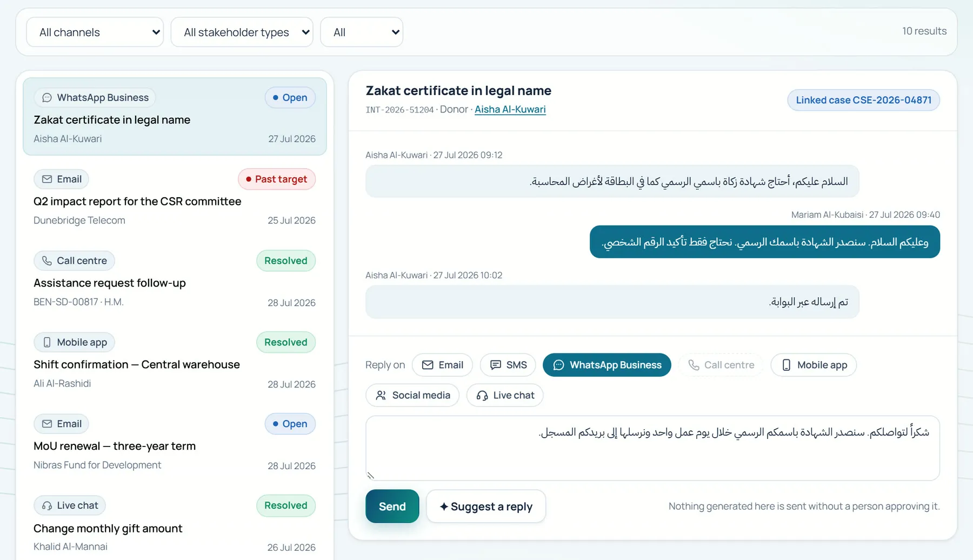Click the 10 results count
The image size is (973, 560).
click(924, 31)
